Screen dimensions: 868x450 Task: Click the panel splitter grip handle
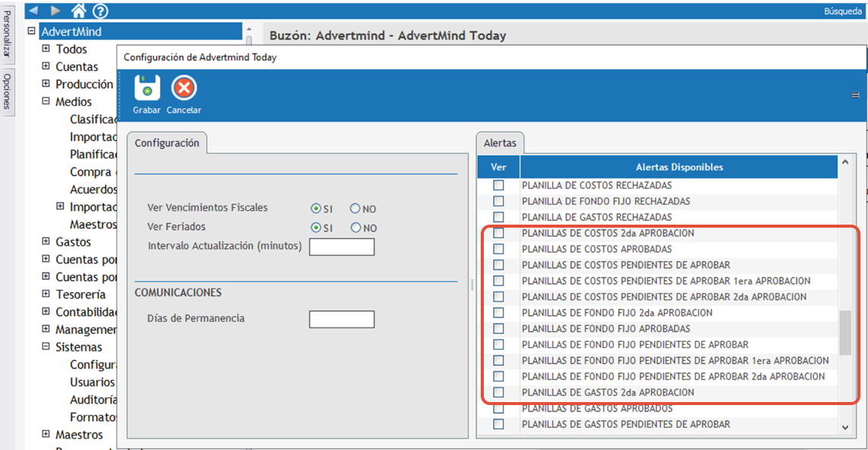[472, 284]
